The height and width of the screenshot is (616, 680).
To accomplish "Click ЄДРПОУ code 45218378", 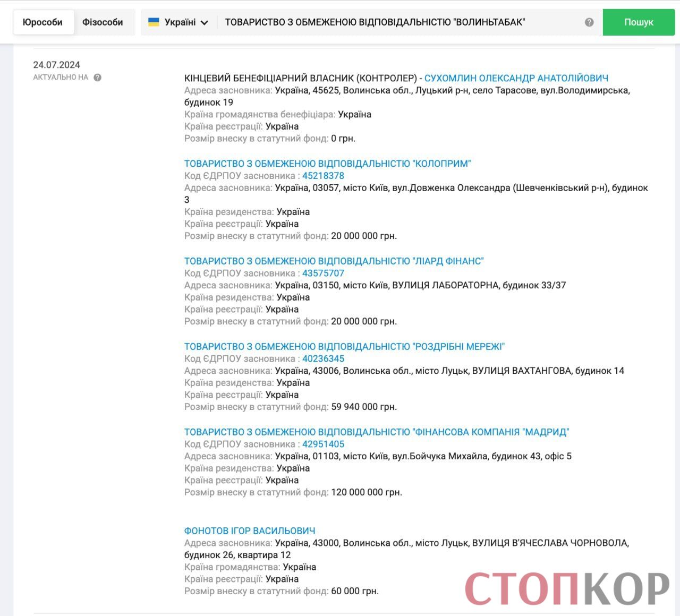I will 323,176.
